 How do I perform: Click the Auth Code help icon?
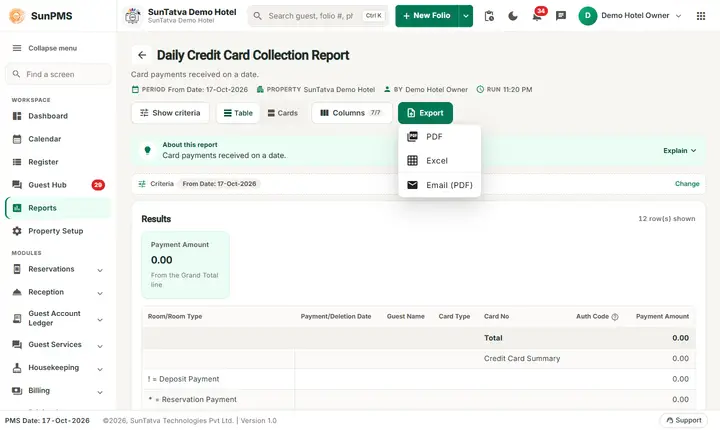tap(615, 317)
